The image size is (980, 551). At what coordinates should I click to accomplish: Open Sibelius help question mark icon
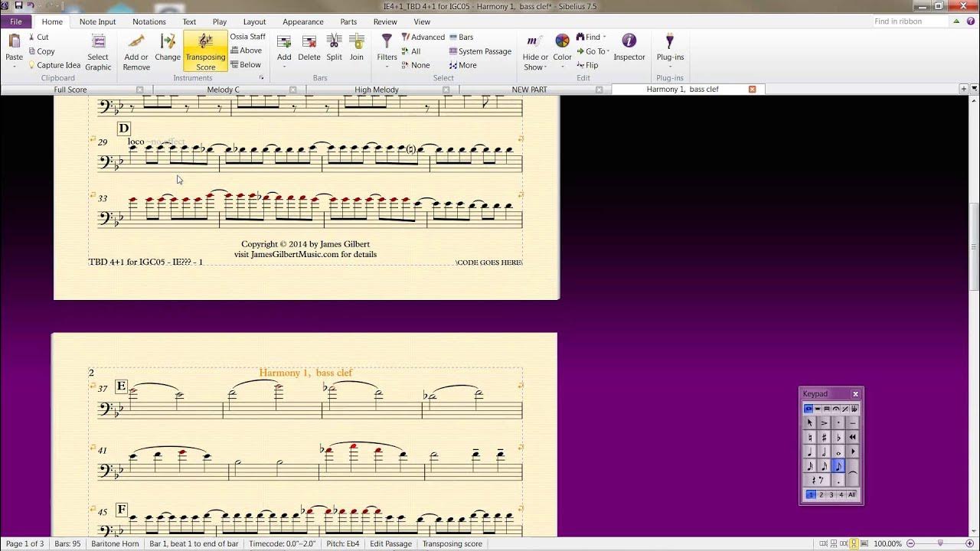[x=971, y=21]
